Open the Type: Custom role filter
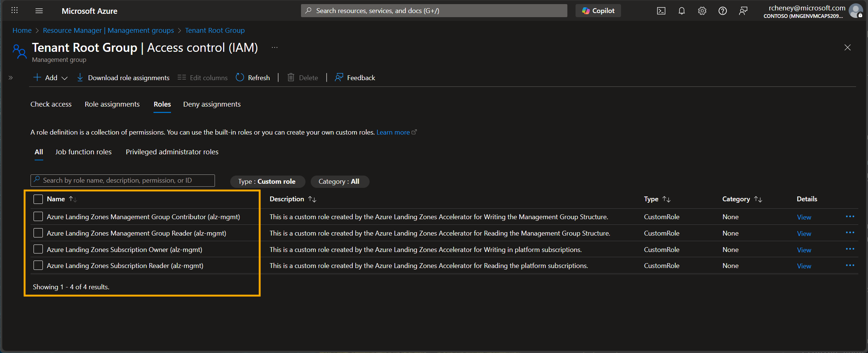The height and width of the screenshot is (353, 868). 267,182
